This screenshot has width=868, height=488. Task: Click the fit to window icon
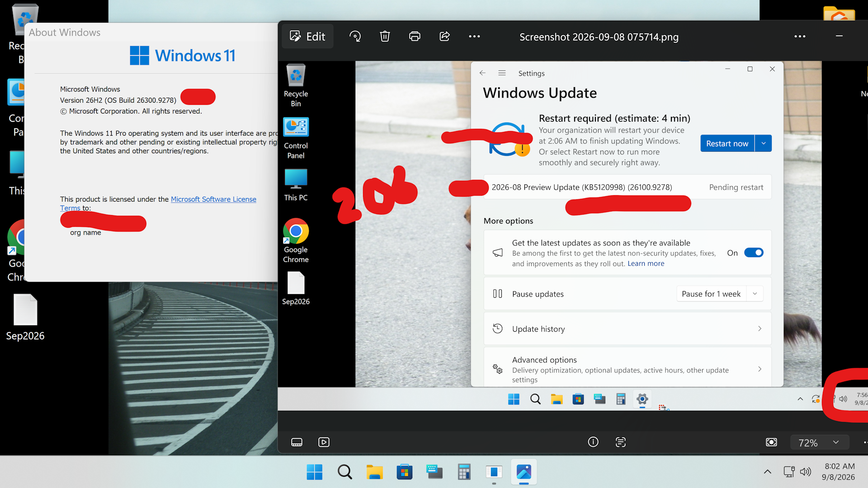tap(771, 442)
